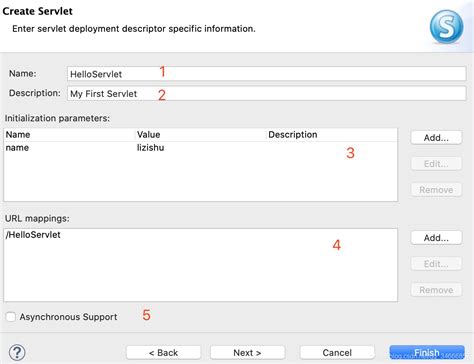Add a new URL mapping

point(436,238)
